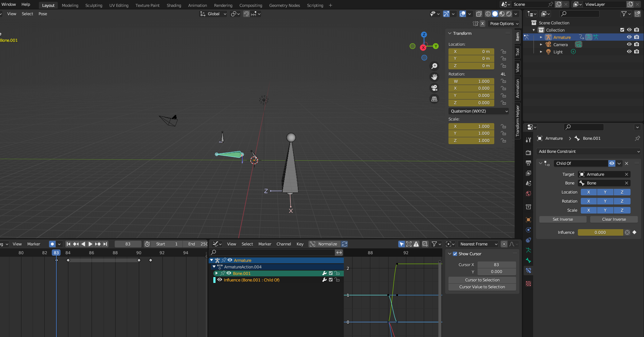Viewport: 644px width, 337px height.
Task: Click the auto keying record button
Action: [52, 244]
